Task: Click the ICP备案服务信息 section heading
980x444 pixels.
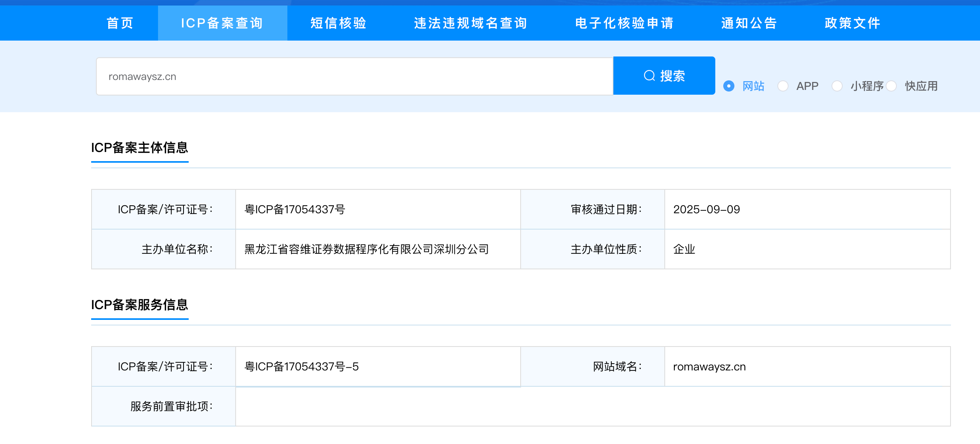Action: click(140, 305)
